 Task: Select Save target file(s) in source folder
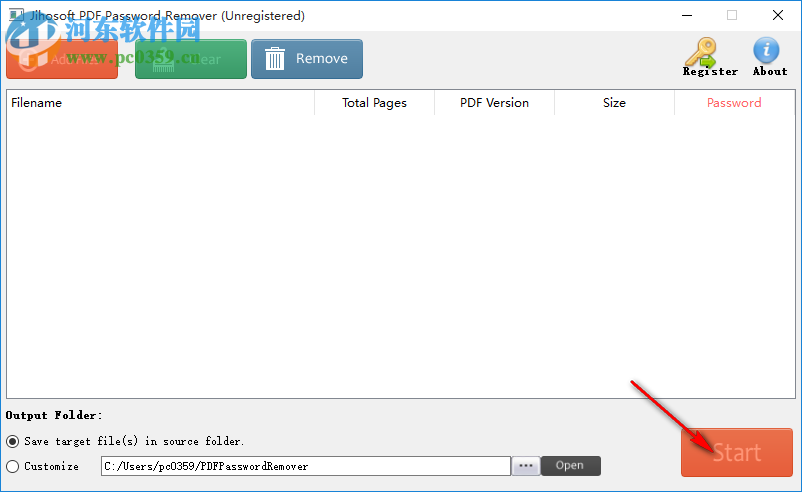(x=125, y=441)
